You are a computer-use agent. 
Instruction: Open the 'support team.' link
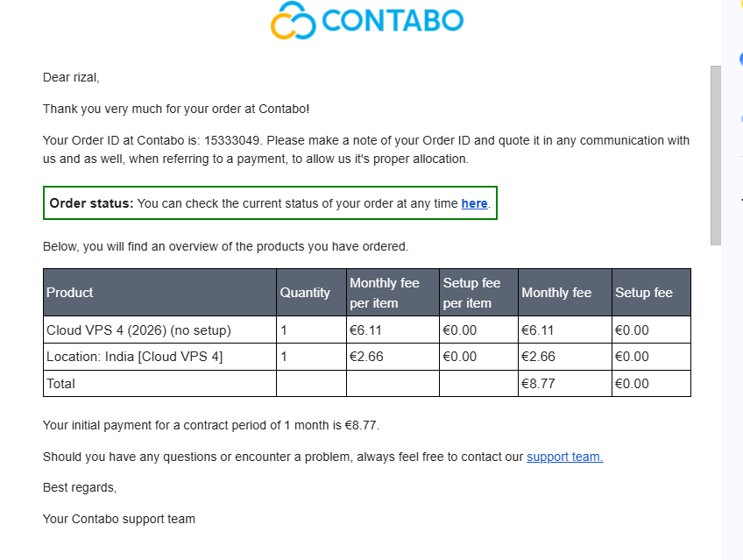[x=565, y=457]
